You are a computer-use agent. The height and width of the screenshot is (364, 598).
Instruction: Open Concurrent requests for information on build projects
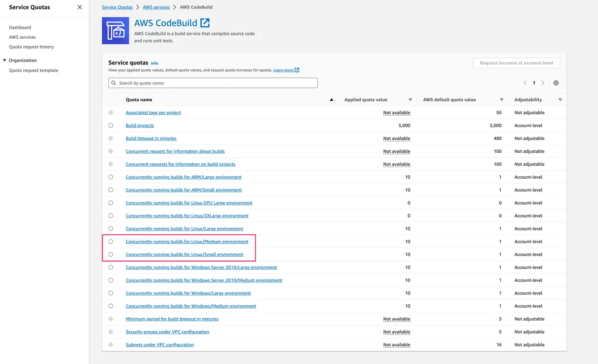tap(180, 164)
